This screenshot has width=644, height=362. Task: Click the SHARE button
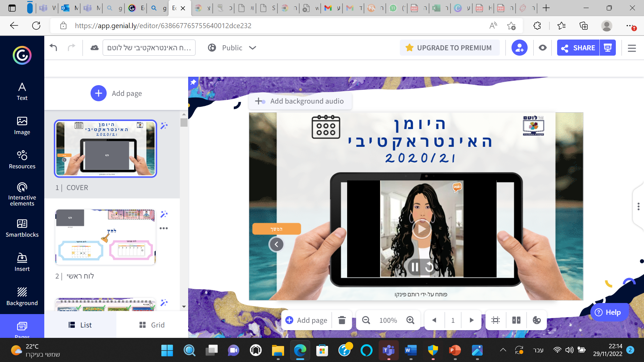pyautogui.click(x=578, y=48)
